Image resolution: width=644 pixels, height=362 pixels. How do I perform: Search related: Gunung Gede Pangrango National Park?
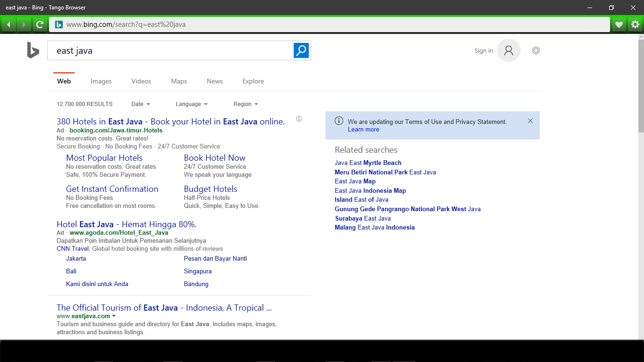pyautogui.click(x=408, y=209)
